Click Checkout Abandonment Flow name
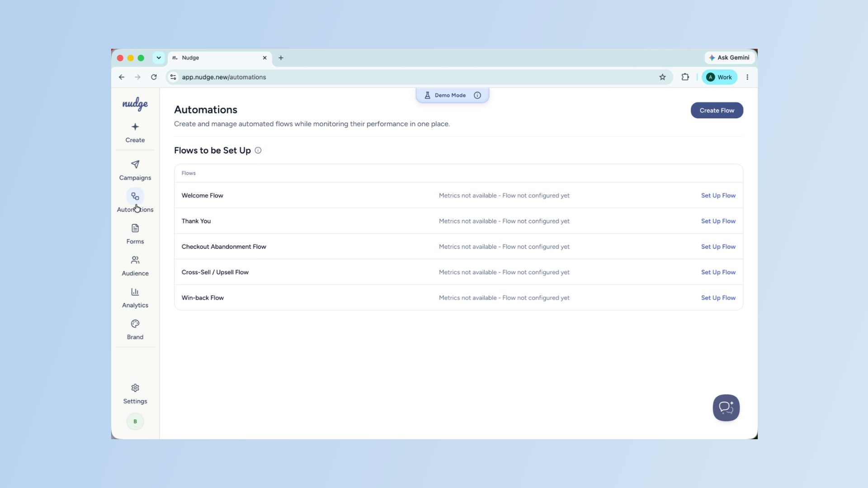This screenshot has height=488, width=868. 224,247
